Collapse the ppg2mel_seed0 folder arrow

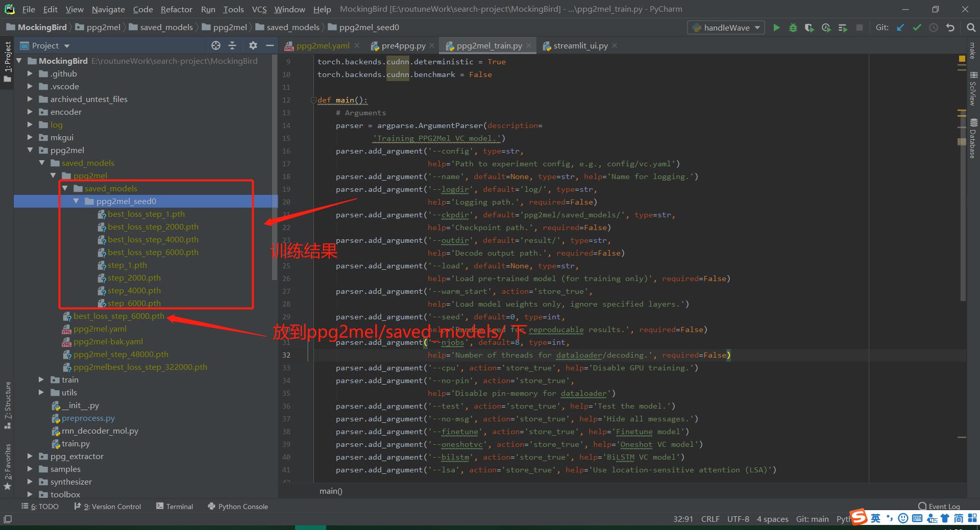[76, 201]
